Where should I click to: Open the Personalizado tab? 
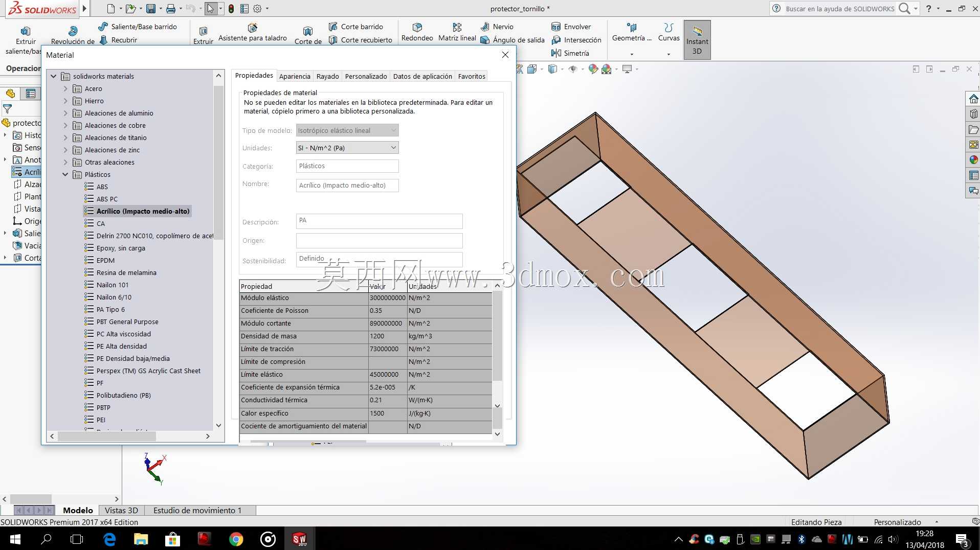click(x=366, y=76)
